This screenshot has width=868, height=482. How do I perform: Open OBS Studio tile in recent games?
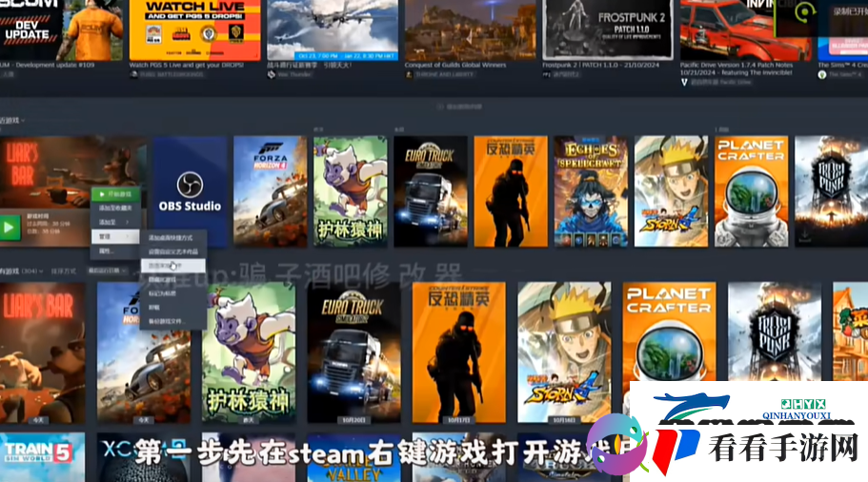coord(190,191)
